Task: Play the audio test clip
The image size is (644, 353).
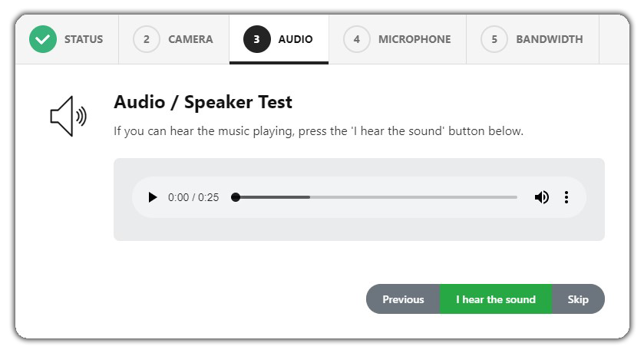Action: click(x=153, y=197)
